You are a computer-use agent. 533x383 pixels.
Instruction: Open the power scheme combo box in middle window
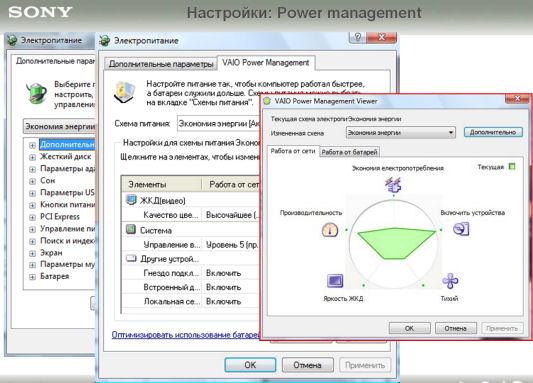tap(218, 124)
